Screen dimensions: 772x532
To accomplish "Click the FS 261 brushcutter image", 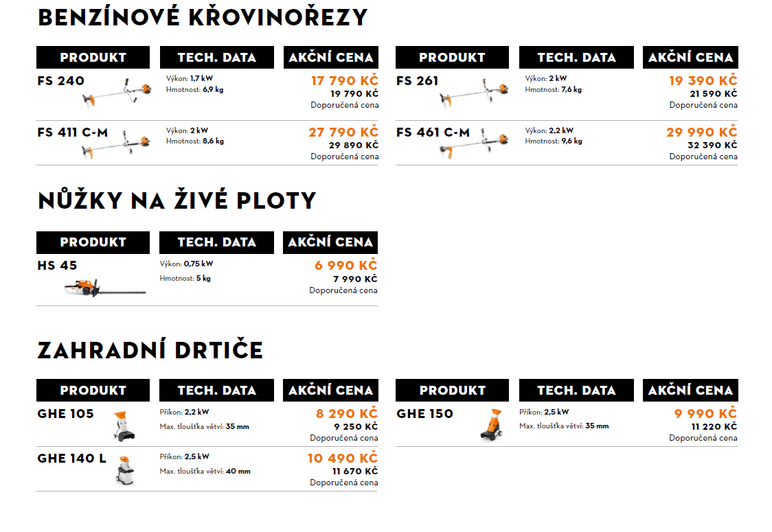I will pyautogui.click(x=474, y=93).
